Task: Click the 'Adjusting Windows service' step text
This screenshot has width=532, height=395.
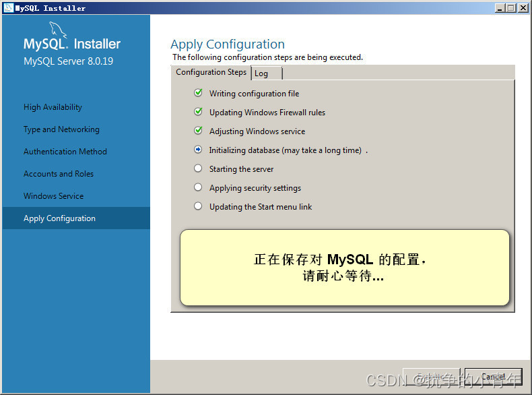Action: (257, 131)
